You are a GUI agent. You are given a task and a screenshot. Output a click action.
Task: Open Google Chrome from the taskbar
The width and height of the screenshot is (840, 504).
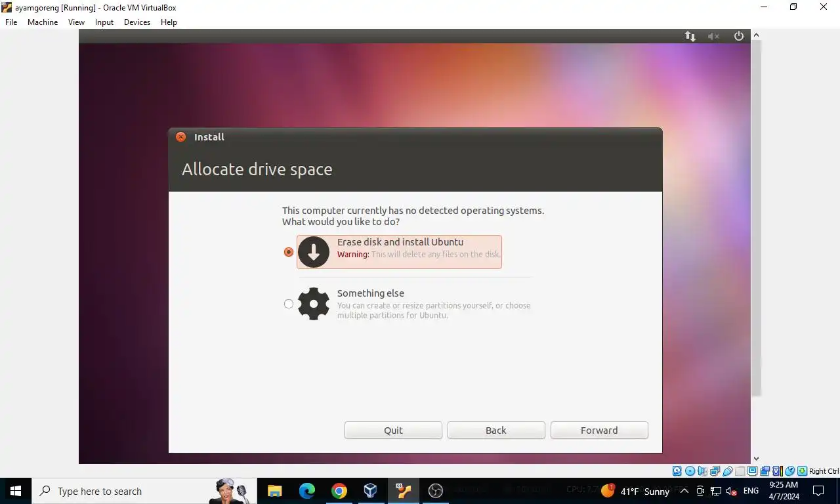click(x=339, y=491)
